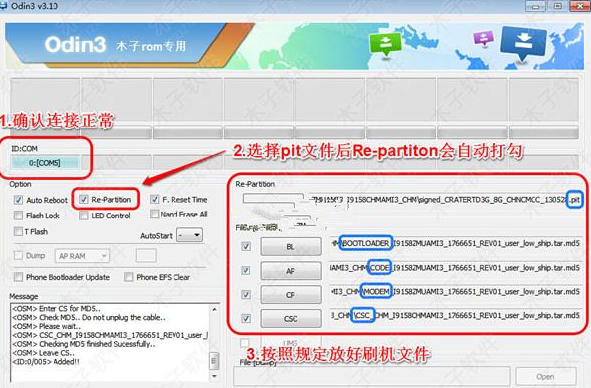This screenshot has width=591, height=388.
Task: Enable Phone EFS Clear checkbox
Action: click(x=129, y=277)
